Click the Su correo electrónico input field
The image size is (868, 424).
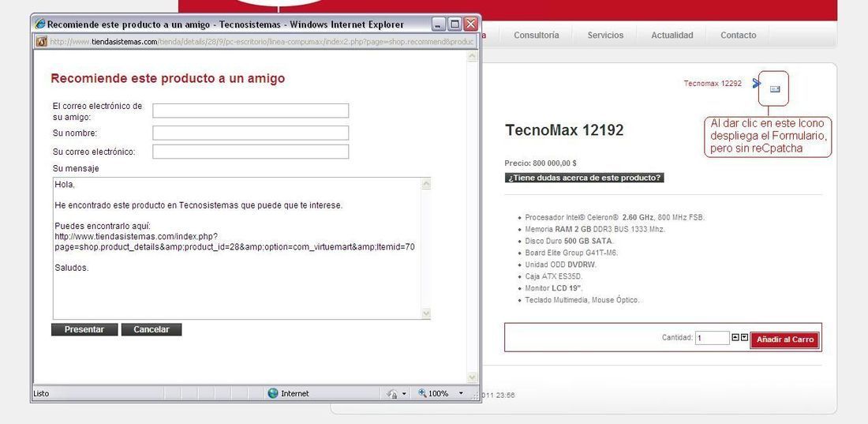pos(251,152)
